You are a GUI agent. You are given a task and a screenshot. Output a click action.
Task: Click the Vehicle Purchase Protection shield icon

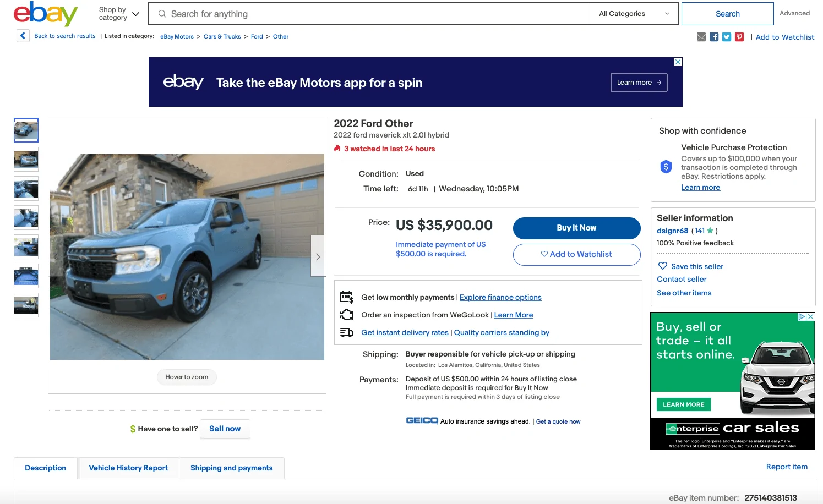click(666, 167)
